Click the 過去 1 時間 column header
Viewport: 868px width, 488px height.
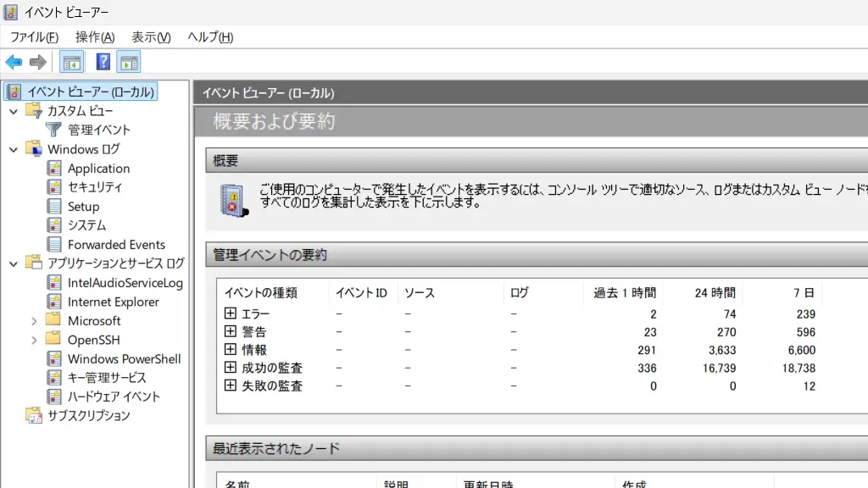624,293
